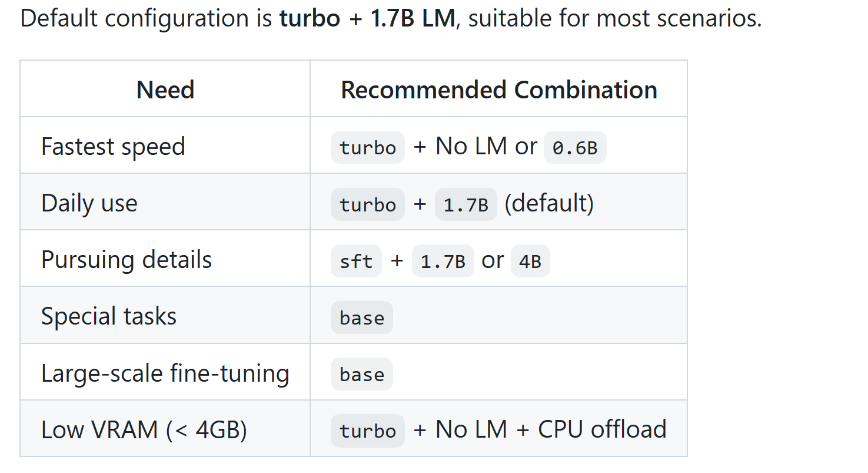The height and width of the screenshot is (473, 868).
Task: Click the 1.7B tag in Pursuing details row
Action: tap(443, 261)
